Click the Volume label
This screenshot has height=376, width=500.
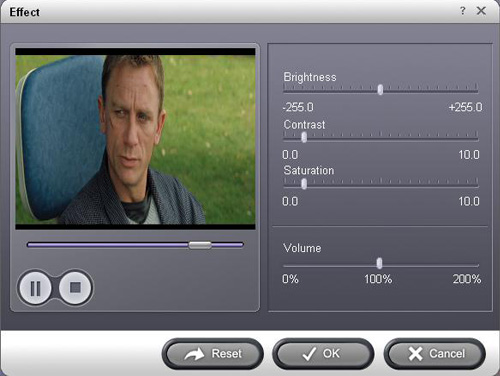302,248
